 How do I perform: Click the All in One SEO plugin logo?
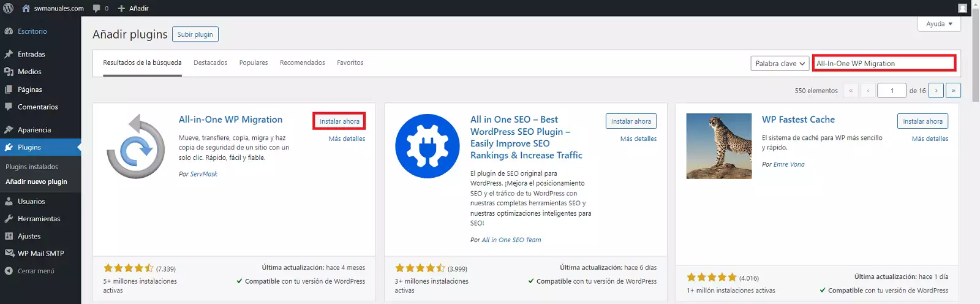point(428,146)
